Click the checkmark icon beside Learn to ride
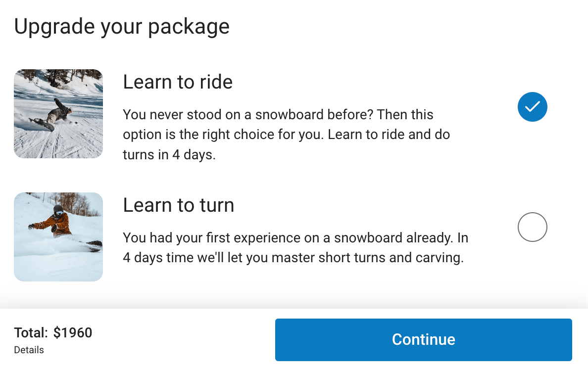This screenshot has width=588, height=373. tap(532, 106)
